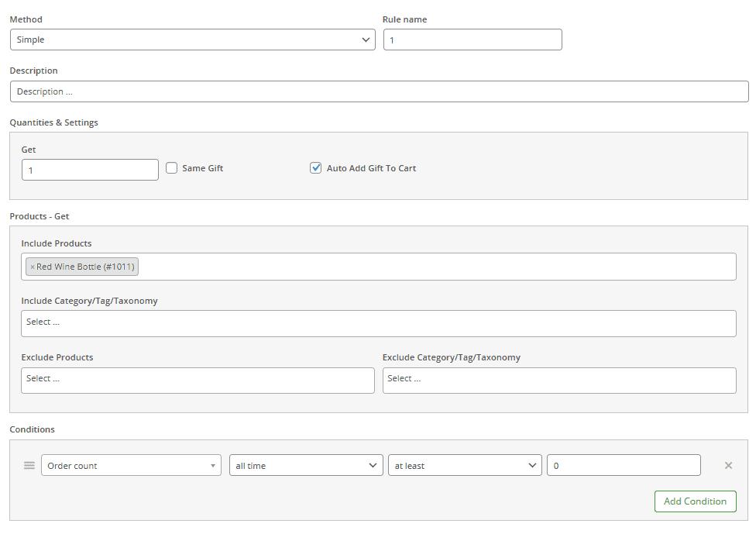Uncheck Auto Add Gift To Cart
This screenshot has width=756, height=534.
click(316, 168)
